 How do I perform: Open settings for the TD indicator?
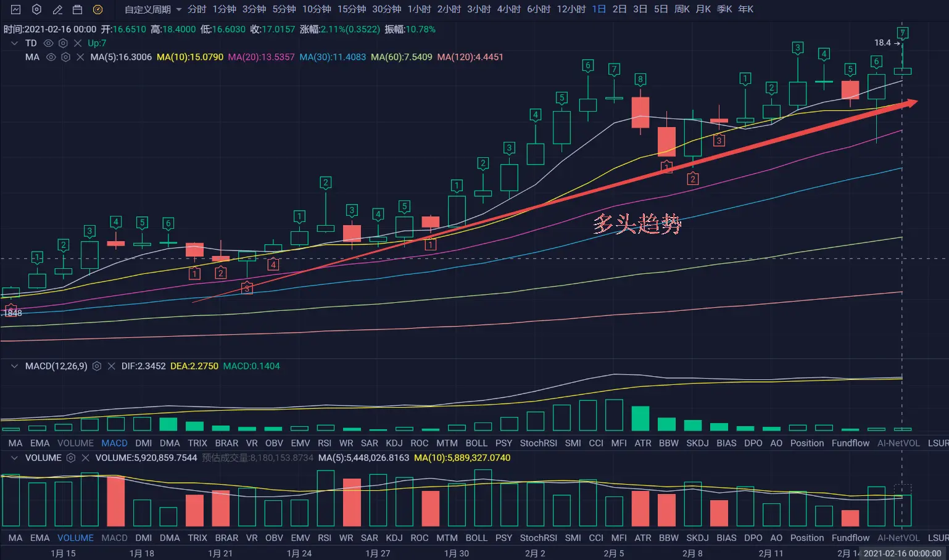tap(63, 43)
